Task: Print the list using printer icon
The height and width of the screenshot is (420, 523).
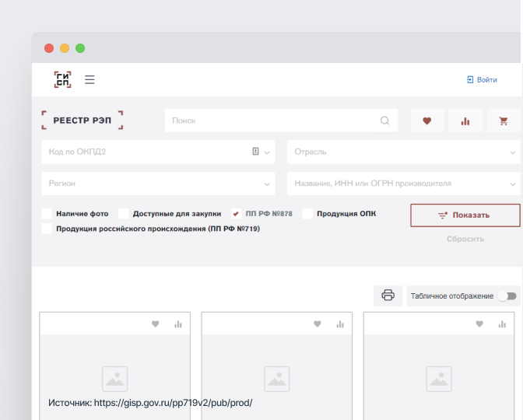Action: 388,296
